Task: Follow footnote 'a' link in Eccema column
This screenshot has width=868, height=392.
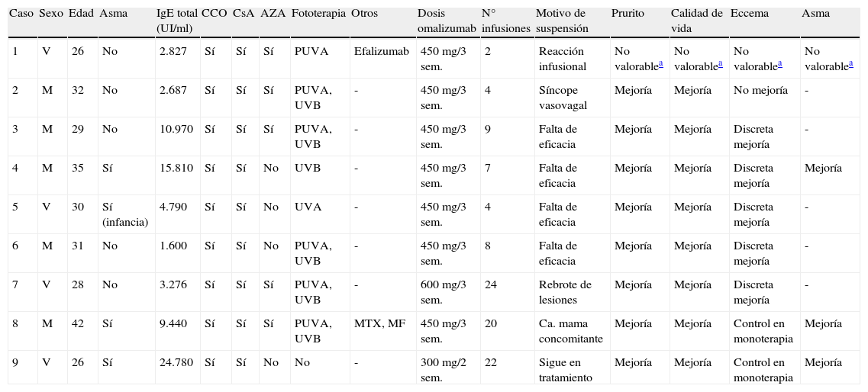Action: (x=779, y=64)
